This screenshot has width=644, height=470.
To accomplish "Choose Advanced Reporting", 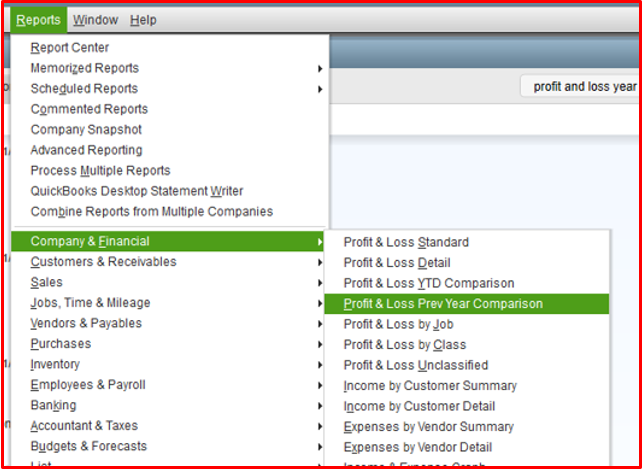I will (x=169, y=150).
